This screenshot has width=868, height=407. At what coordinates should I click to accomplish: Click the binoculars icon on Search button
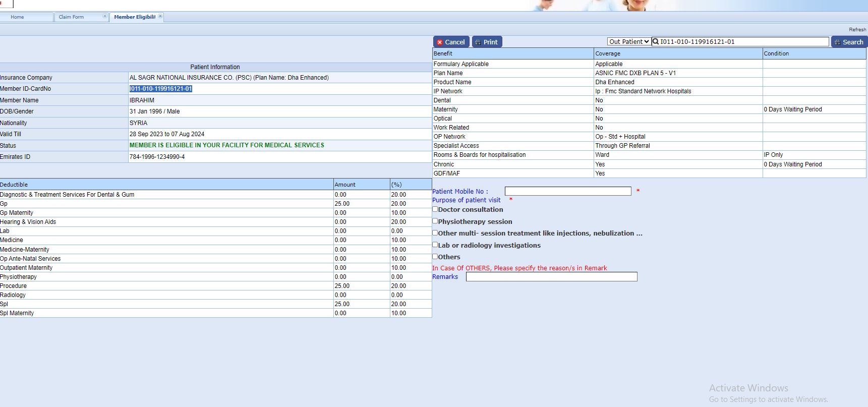pyautogui.click(x=837, y=42)
